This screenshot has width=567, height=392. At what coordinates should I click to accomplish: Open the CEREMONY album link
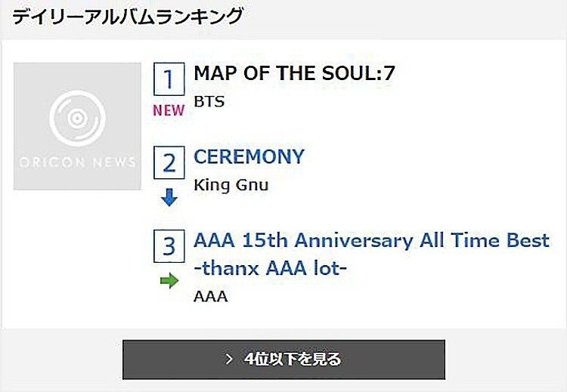pyautogui.click(x=249, y=156)
